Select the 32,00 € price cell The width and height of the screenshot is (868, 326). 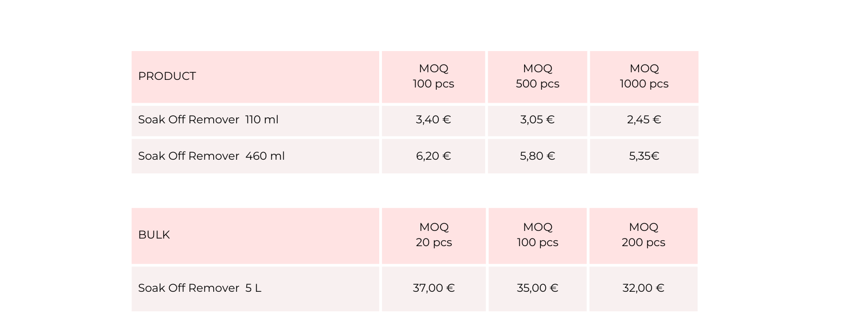pyautogui.click(x=643, y=289)
